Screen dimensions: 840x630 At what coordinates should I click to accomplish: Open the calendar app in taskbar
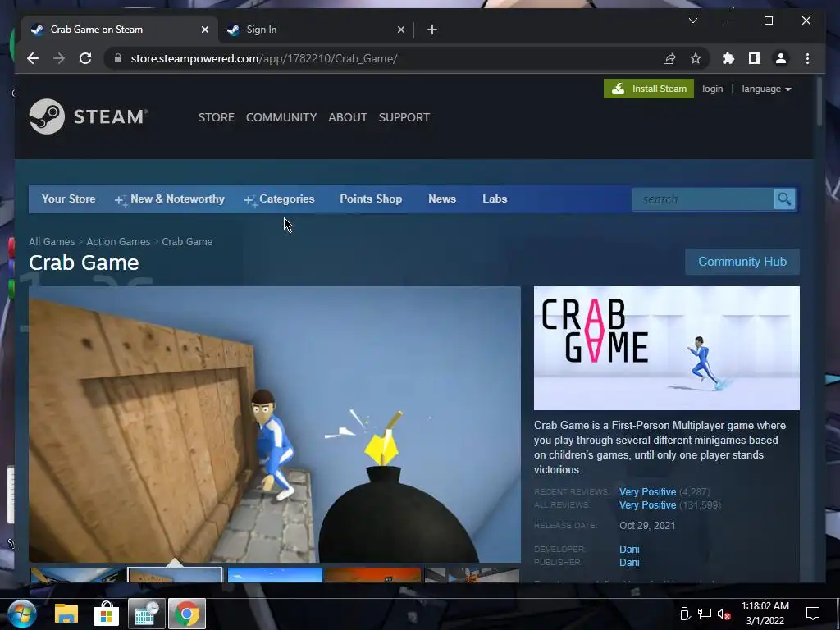coord(146,614)
